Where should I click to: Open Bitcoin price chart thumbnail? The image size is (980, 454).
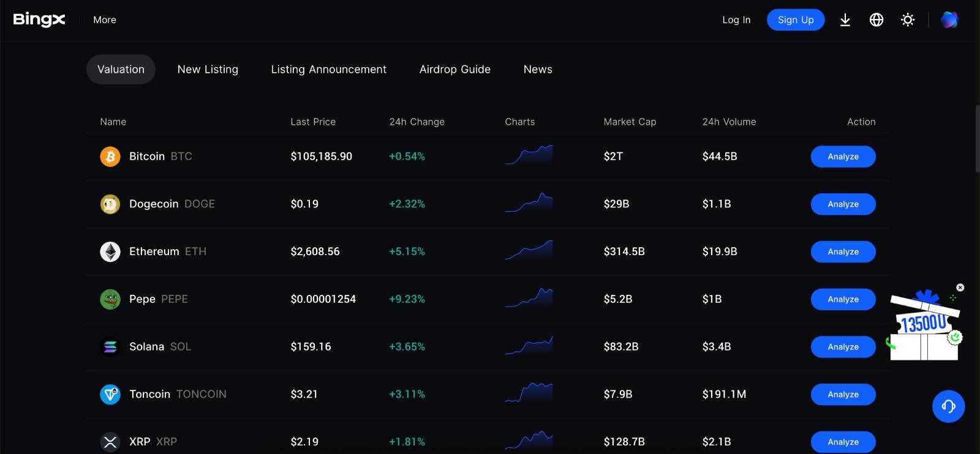pyautogui.click(x=529, y=155)
